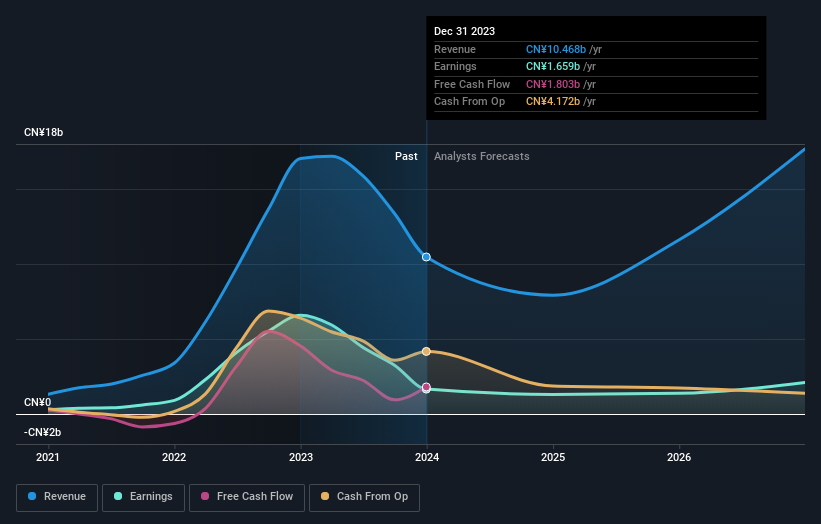Click the CN¥1.803b free cash flow value
This screenshot has height=524, width=821.
[553, 84]
